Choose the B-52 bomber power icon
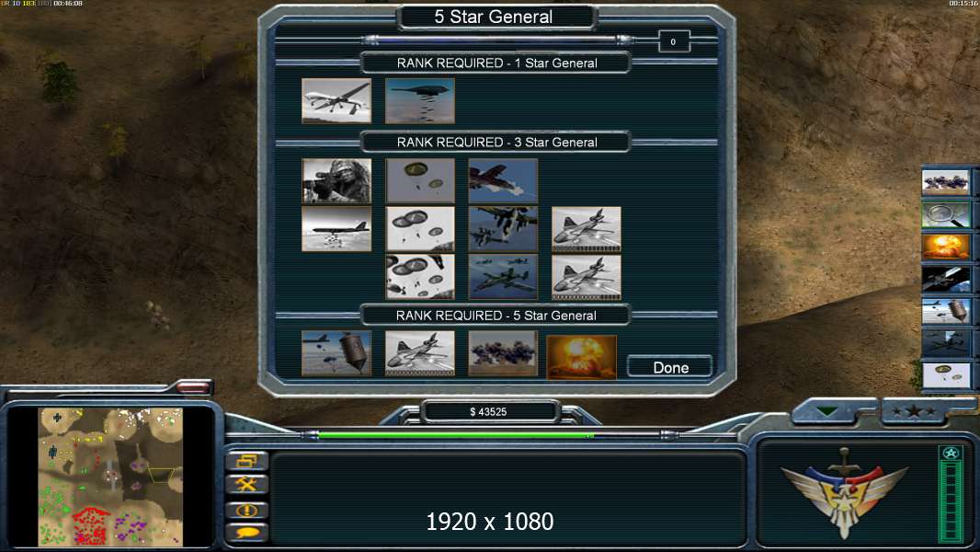The image size is (980, 552). (x=336, y=229)
